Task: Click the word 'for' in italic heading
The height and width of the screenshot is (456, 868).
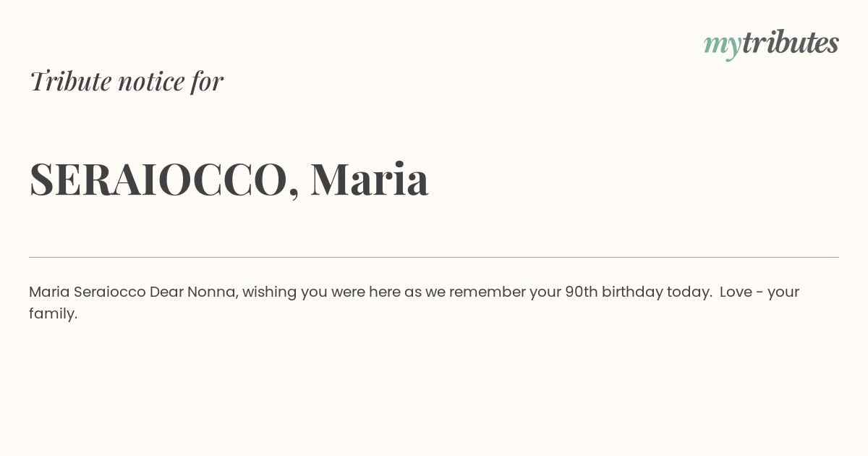Action: [x=207, y=81]
